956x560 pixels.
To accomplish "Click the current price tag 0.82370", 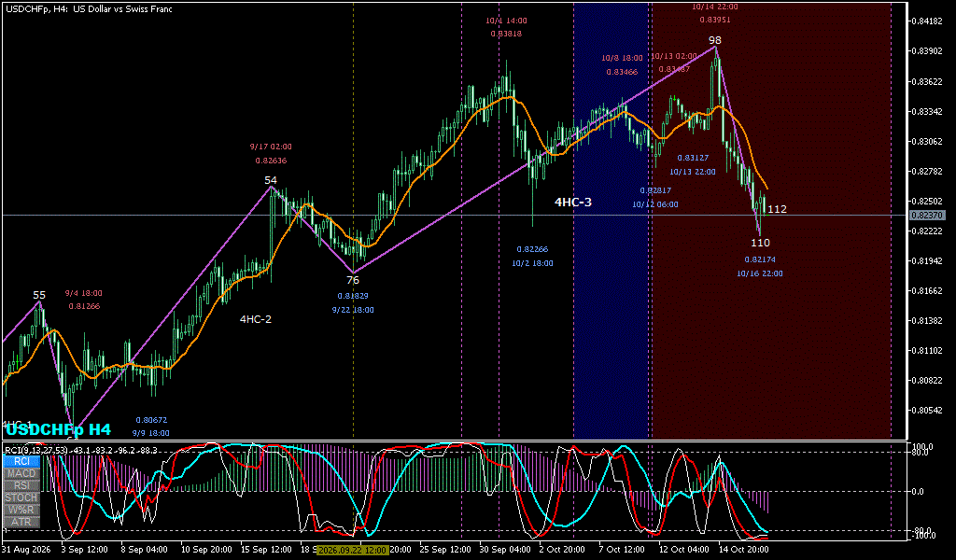I will [927, 215].
